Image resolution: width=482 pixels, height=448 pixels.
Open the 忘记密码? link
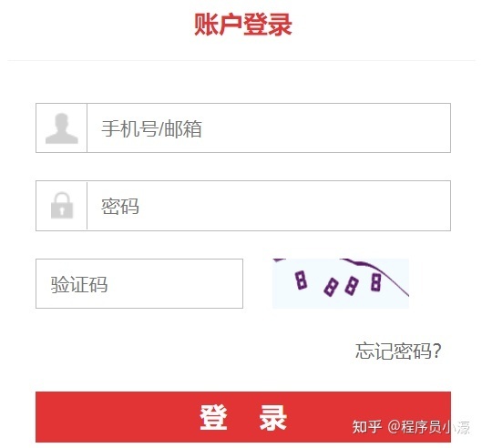[398, 351]
